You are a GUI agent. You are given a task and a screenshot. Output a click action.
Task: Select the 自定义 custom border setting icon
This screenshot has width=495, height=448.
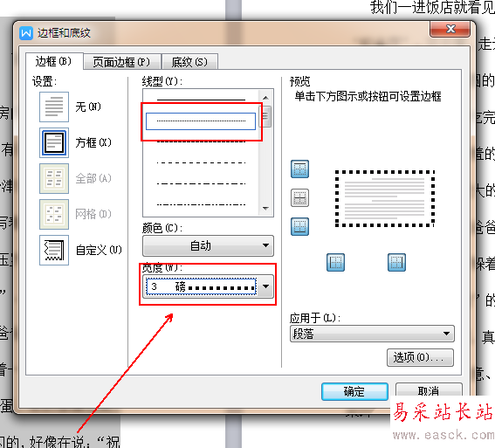click(54, 250)
